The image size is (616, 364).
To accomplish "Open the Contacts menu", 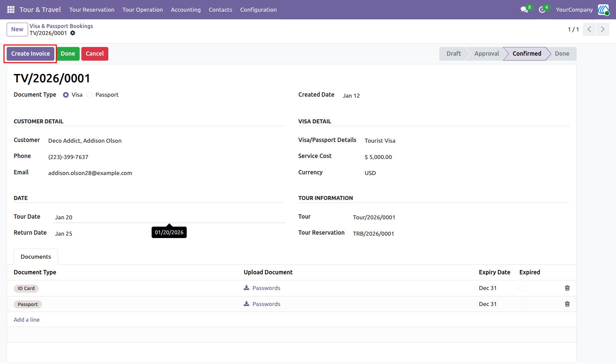I will pos(220,10).
